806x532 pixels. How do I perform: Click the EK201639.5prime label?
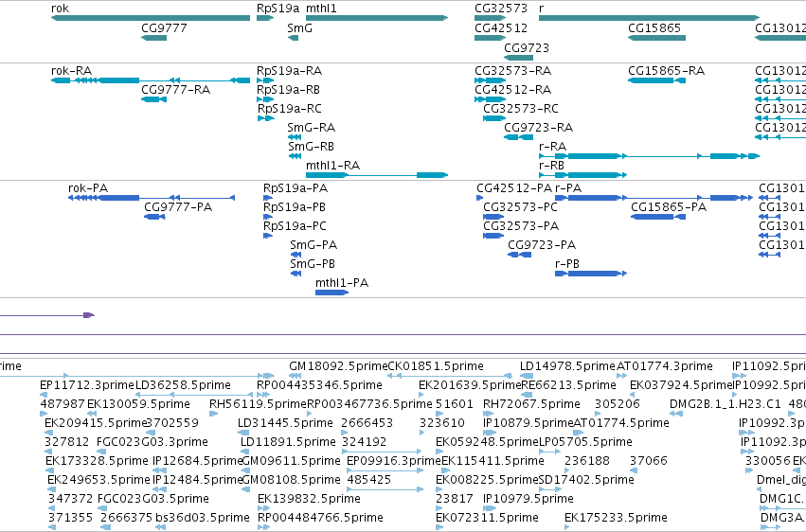point(470,385)
